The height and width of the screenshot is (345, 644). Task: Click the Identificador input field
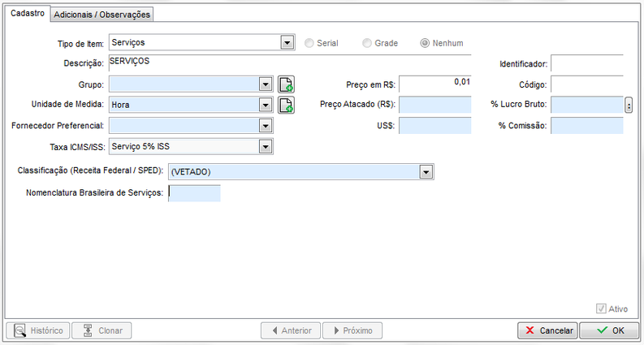coord(586,63)
